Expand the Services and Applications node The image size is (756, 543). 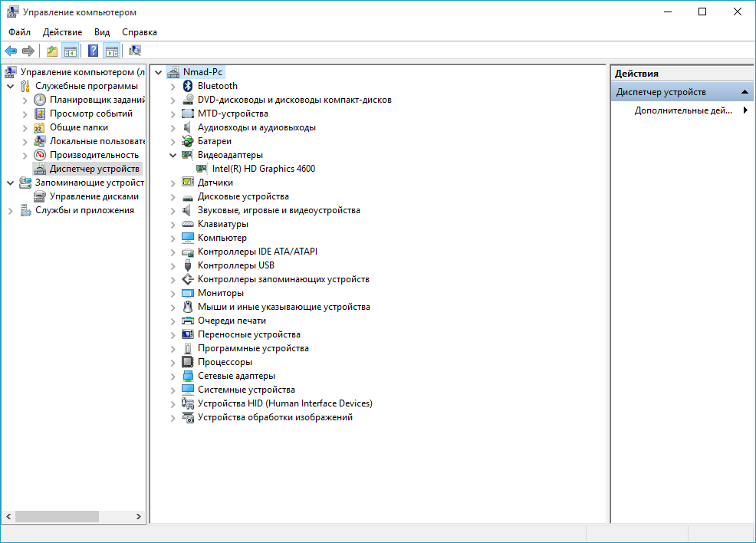tap(11, 210)
